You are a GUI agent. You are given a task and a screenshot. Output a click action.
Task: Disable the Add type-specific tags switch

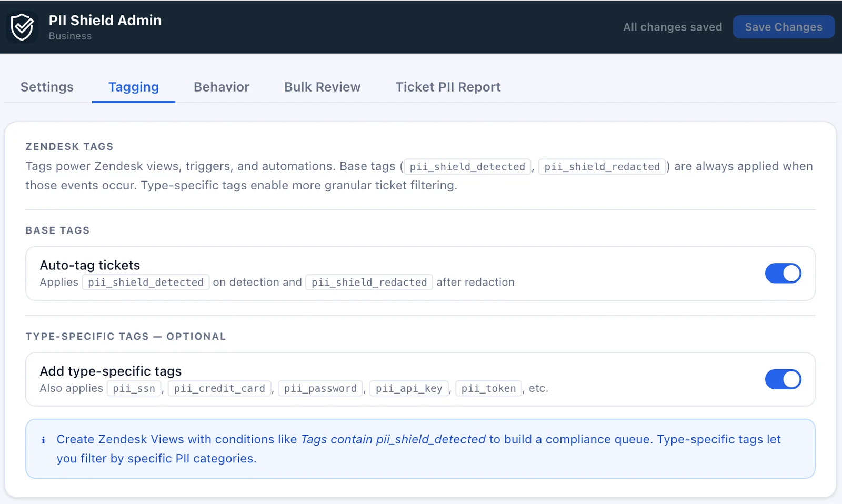[x=783, y=379]
